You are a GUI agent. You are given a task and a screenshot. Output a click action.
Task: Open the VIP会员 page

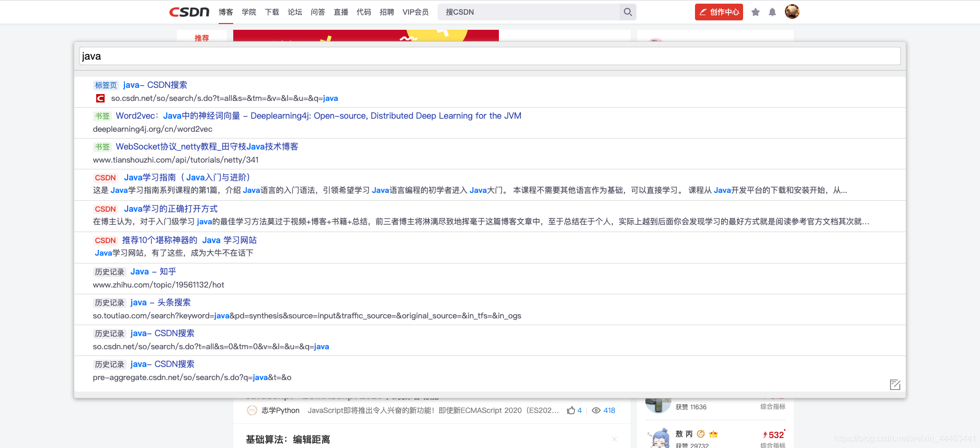(x=416, y=12)
